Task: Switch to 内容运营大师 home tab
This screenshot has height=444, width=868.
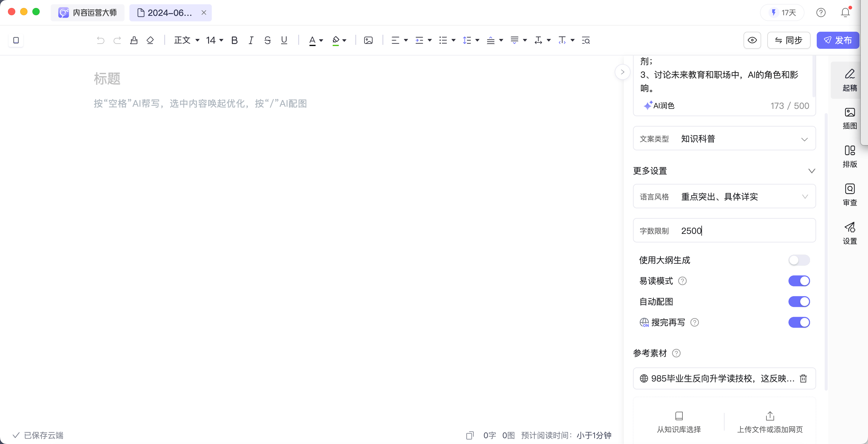Action: [x=88, y=13]
